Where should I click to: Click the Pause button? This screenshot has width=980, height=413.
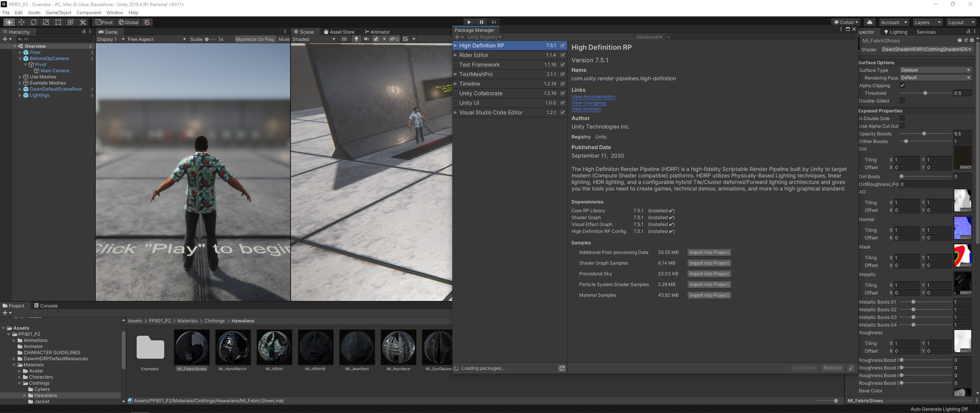click(x=481, y=22)
